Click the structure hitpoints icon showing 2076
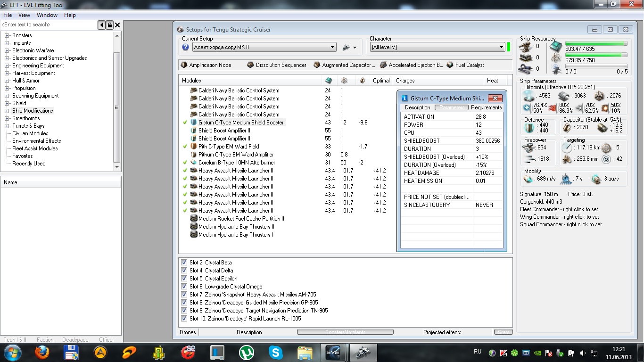The width and height of the screenshot is (644, 362). (x=599, y=96)
